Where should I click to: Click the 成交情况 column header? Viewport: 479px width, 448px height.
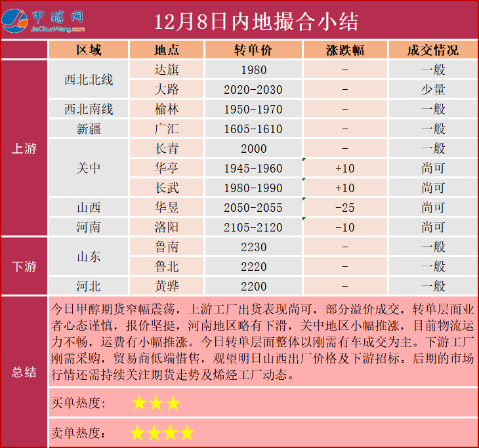pyautogui.click(x=432, y=51)
